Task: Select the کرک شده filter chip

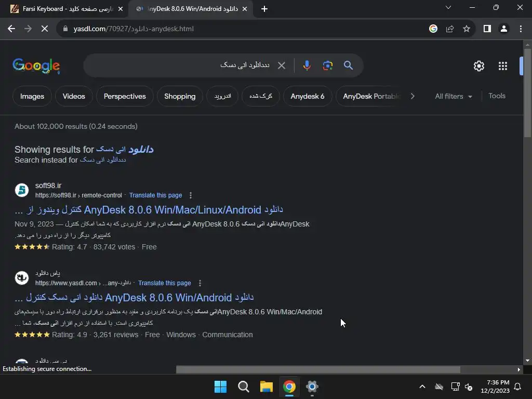Action: pos(261,96)
